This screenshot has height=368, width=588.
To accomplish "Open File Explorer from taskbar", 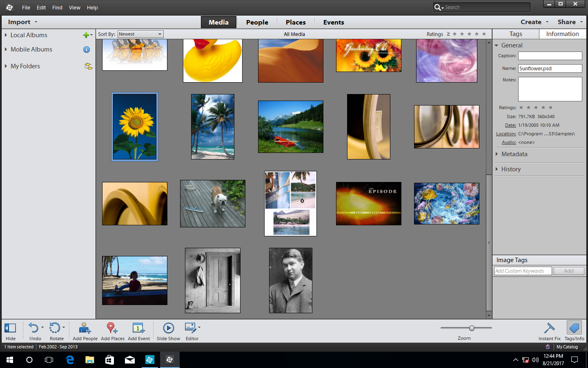I will coord(90,360).
